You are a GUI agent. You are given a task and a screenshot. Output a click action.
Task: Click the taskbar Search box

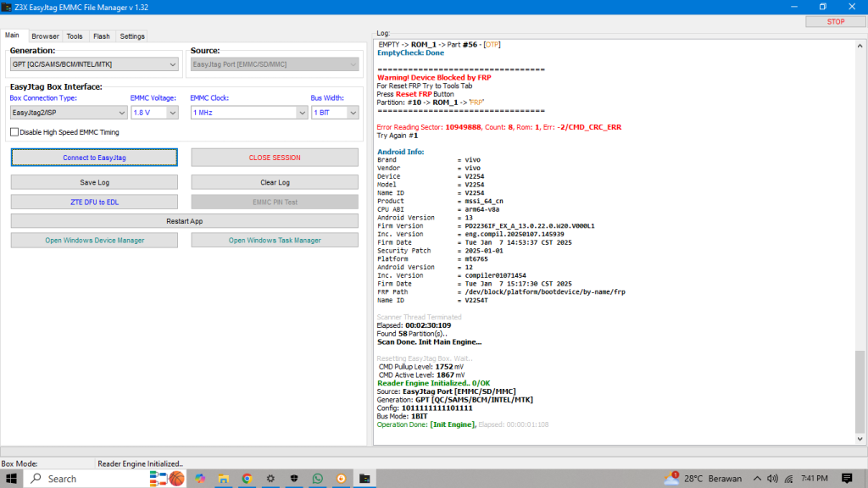tap(86, 479)
